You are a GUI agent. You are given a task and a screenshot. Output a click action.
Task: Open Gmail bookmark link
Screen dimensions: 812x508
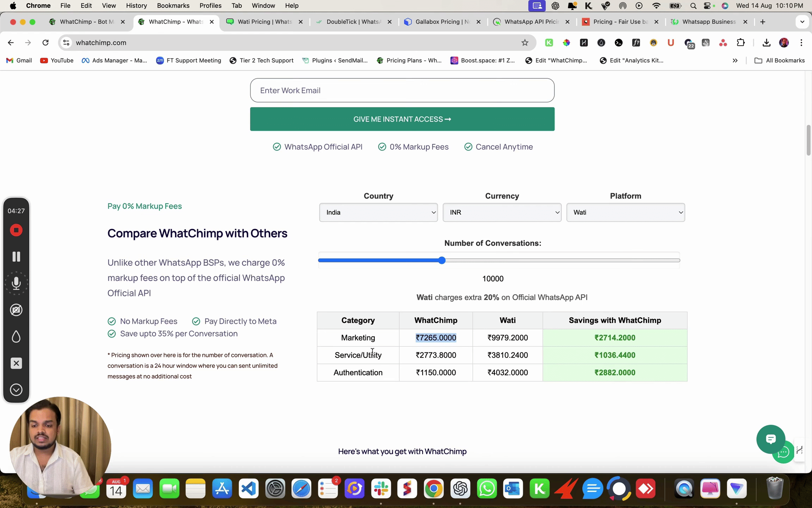coord(19,60)
